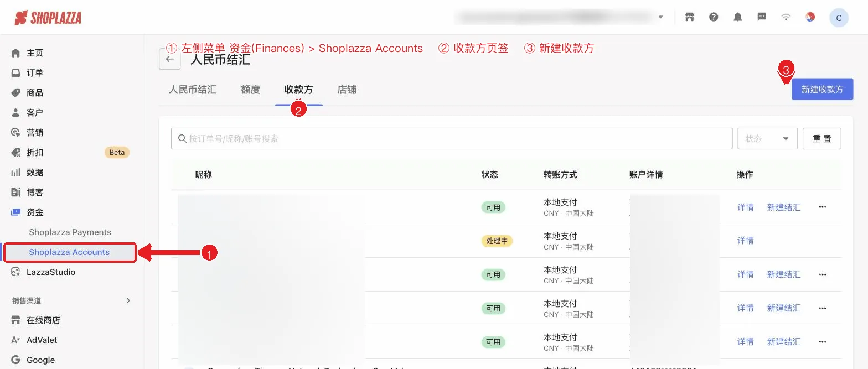This screenshot has height=369, width=868.
Task: Click 详情 in the fourth row
Action: 745,308
